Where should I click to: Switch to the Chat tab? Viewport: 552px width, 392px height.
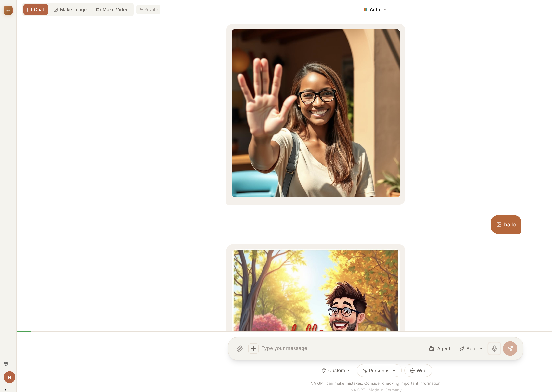click(x=36, y=9)
